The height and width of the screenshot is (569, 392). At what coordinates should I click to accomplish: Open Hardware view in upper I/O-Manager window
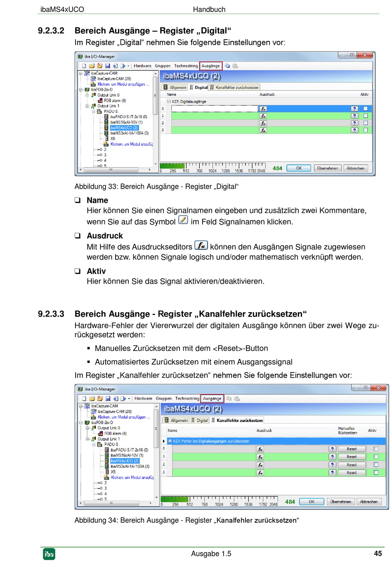pos(143,66)
